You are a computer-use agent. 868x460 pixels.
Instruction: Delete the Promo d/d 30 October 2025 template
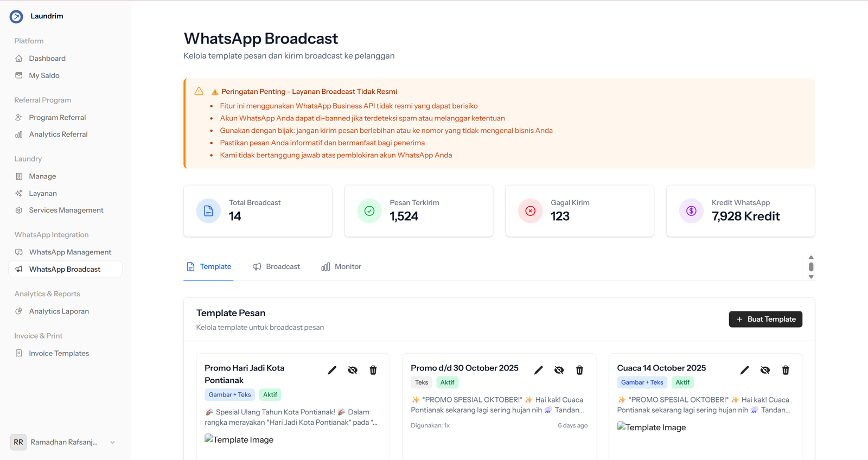tap(579, 370)
